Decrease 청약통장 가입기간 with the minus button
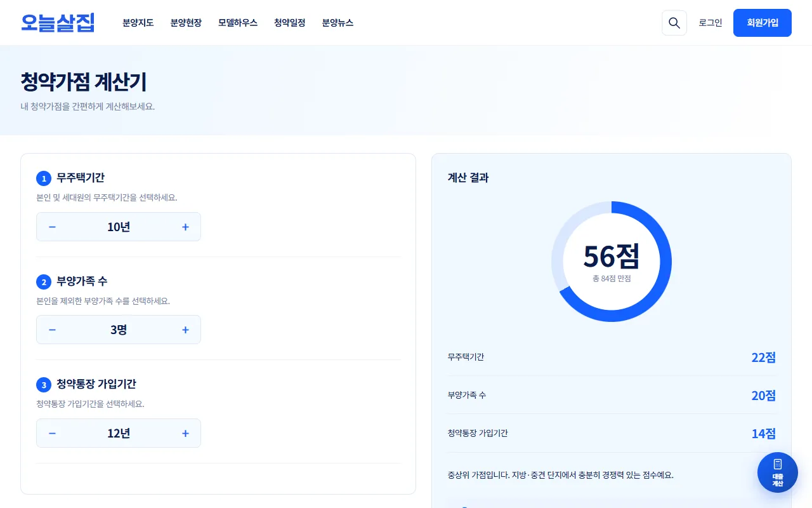 pos(53,433)
